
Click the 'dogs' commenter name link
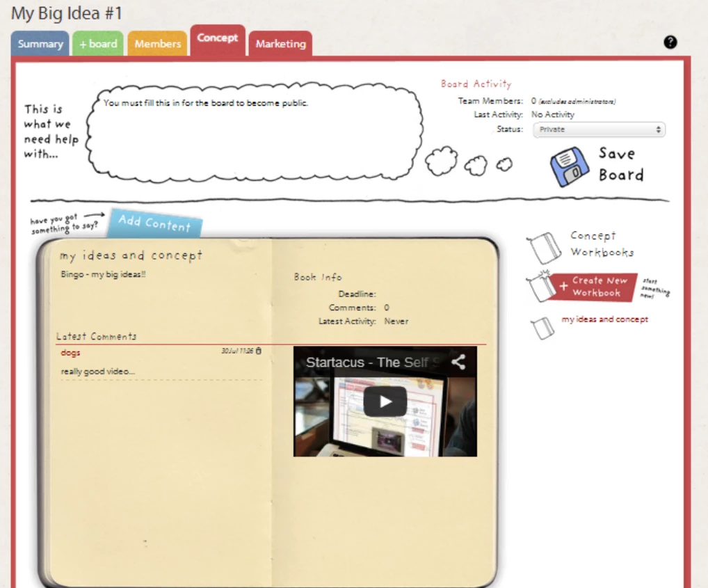point(70,353)
